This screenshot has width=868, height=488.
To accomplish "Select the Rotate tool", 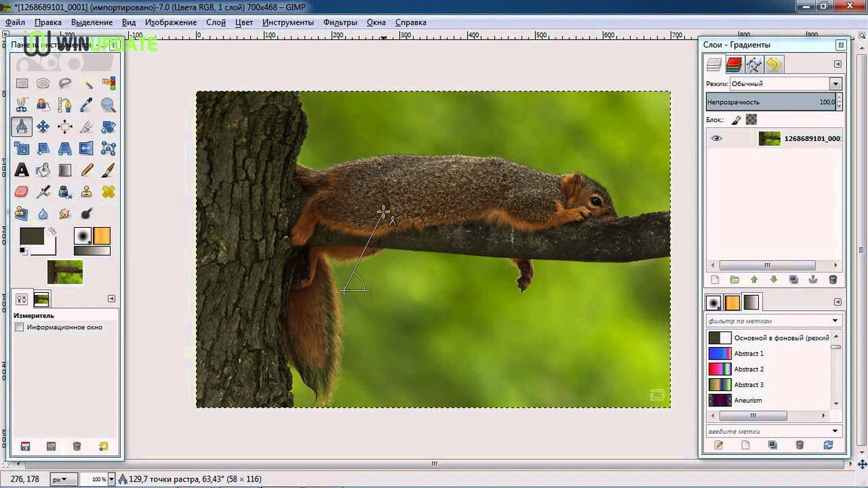I will tap(109, 127).
